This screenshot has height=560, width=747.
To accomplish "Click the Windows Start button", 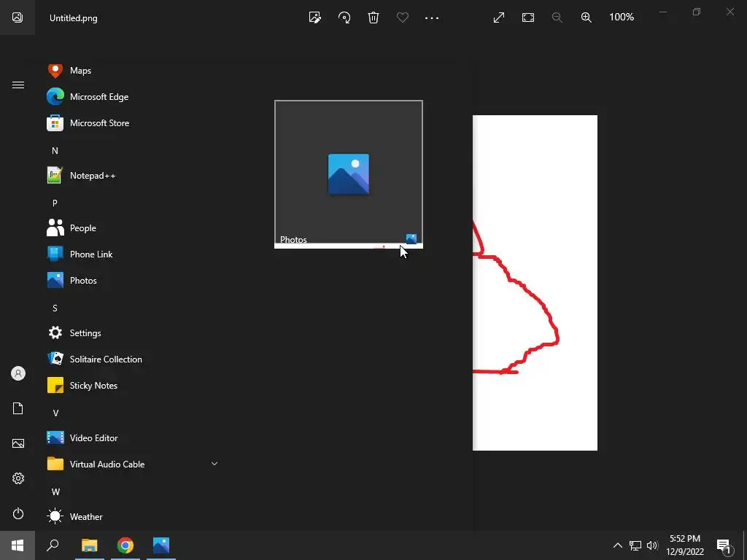I will click(18, 545).
